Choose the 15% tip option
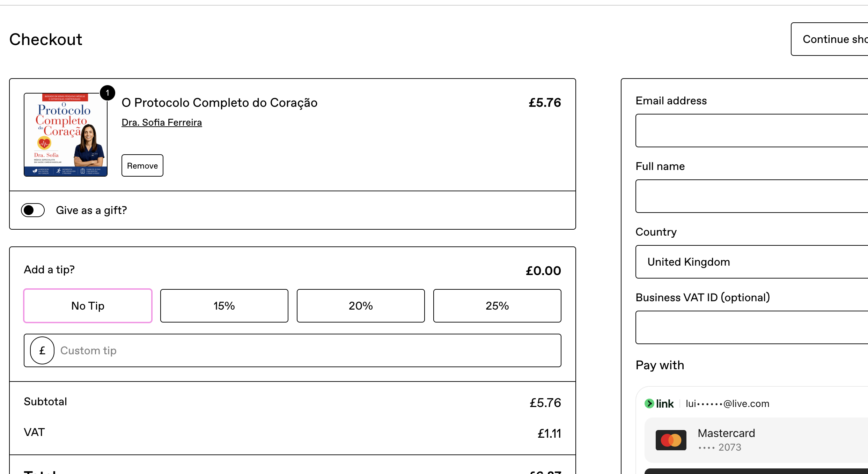 [x=224, y=306]
